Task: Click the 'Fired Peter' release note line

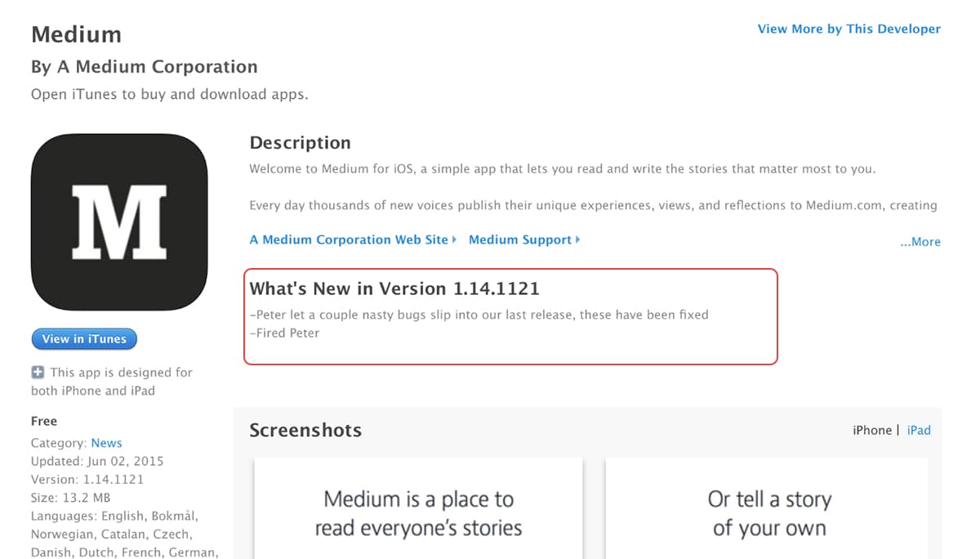Action: pos(284,333)
